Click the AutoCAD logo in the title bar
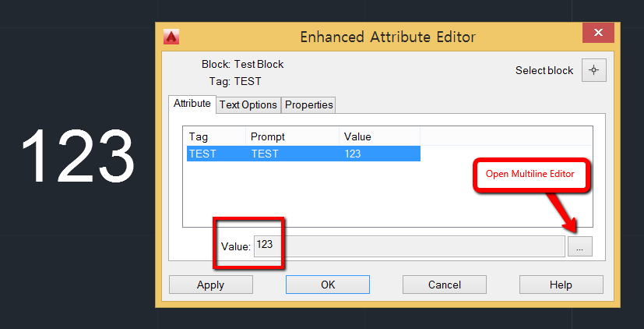Screen dimensions: 644x329 pyautogui.click(x=171, y=37)
